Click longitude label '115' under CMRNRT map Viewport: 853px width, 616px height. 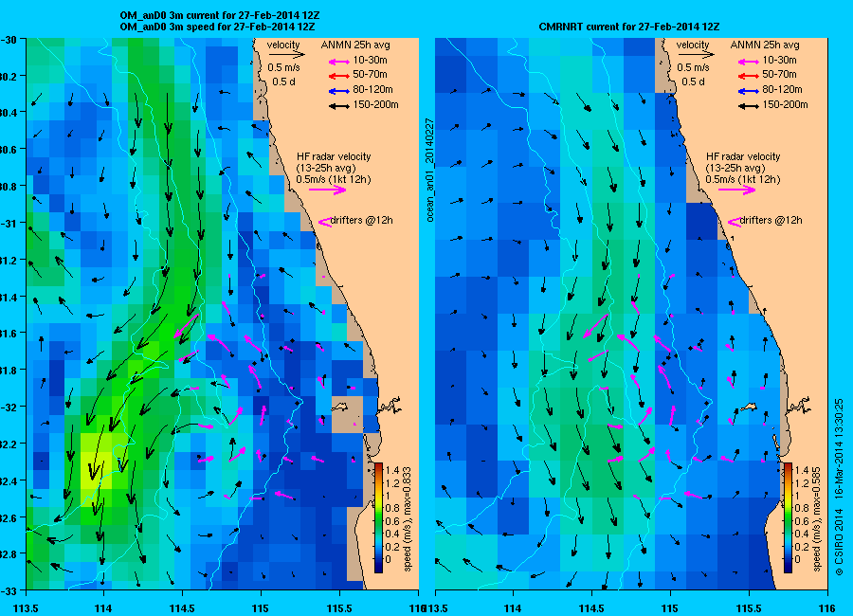(670, 608)
